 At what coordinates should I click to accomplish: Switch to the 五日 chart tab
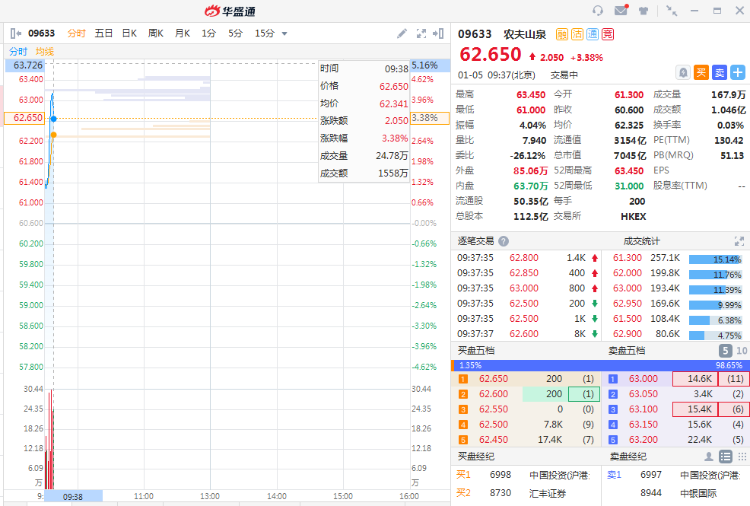pos(103,33)
